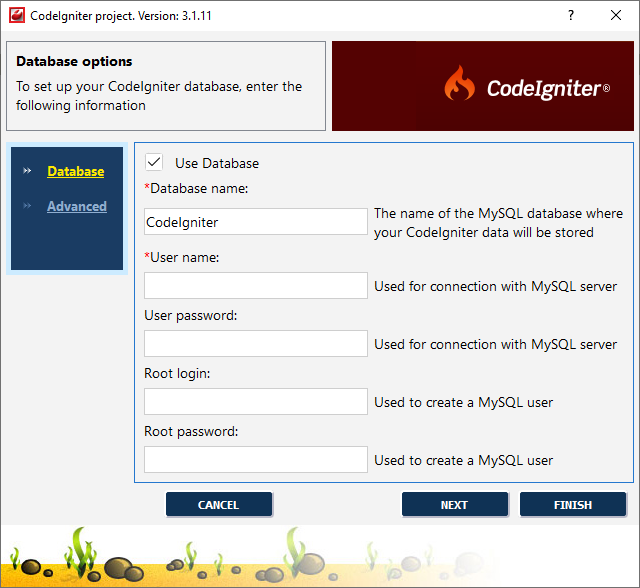Proceed with the NEXT button
The width and height of the screenshot is (640, 588).
pyautogui.click(x=455, y=505)
